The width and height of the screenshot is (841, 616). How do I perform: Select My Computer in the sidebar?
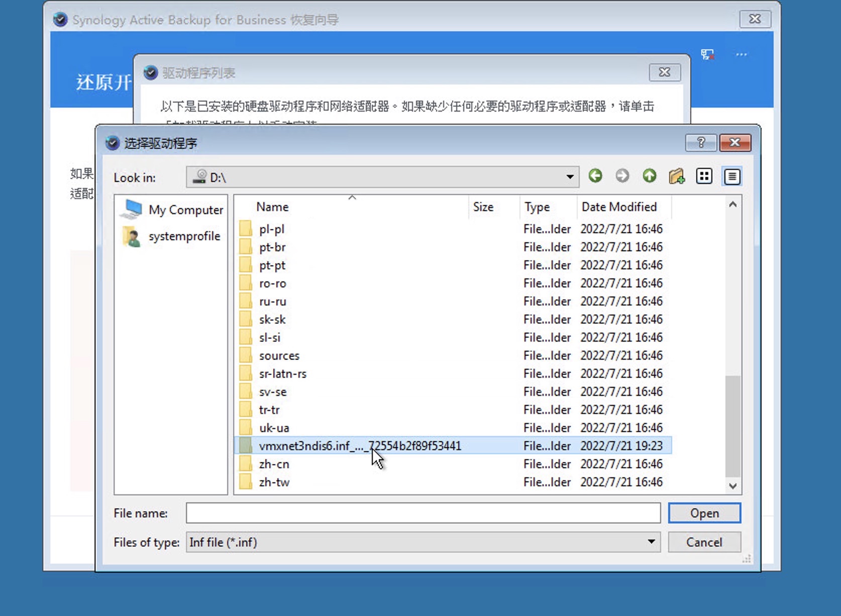pos(171,210)
